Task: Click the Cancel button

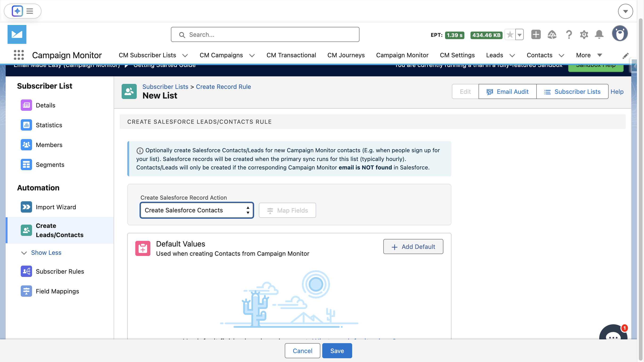Action: point(302,350)
